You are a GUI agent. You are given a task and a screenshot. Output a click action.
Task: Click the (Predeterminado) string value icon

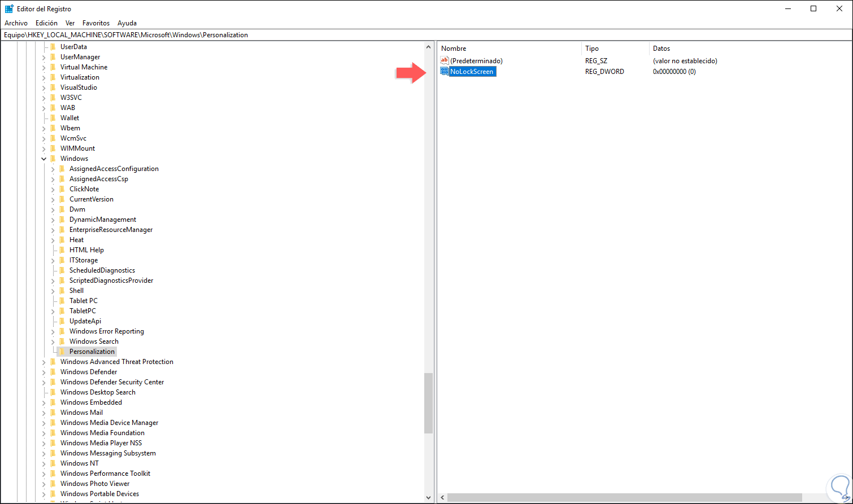click(445, 60)
